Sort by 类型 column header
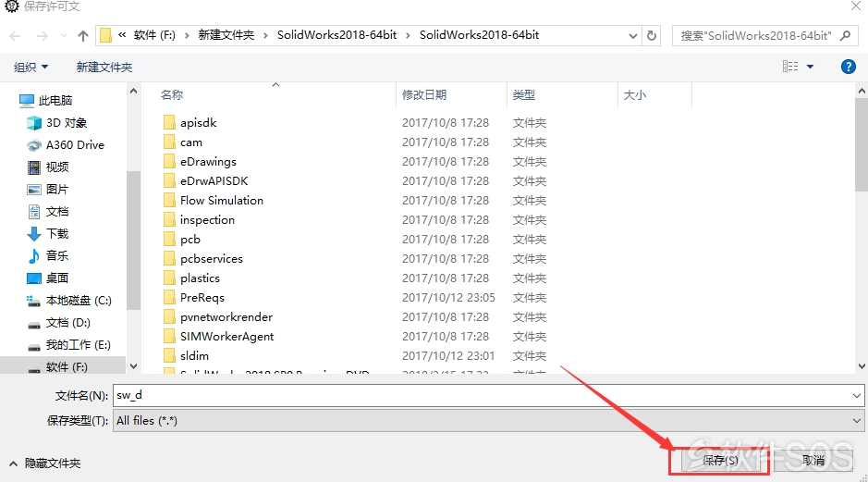 (x=524, y=94)
